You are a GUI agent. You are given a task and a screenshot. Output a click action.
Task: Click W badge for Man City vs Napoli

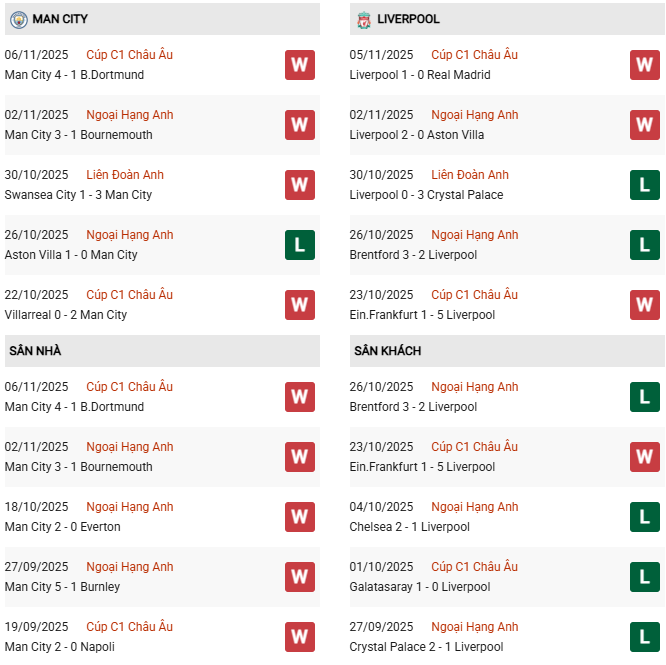300,637
